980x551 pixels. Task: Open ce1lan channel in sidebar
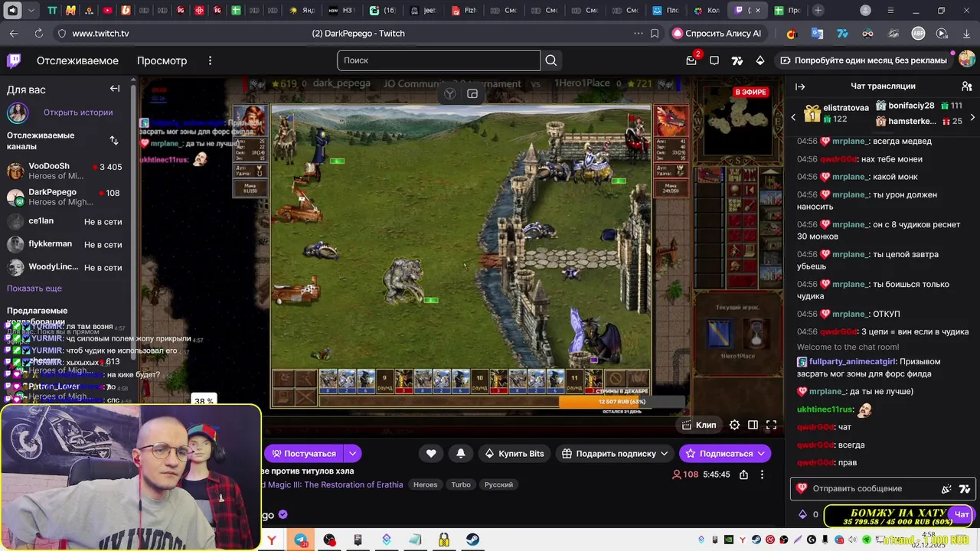[67, 221]
